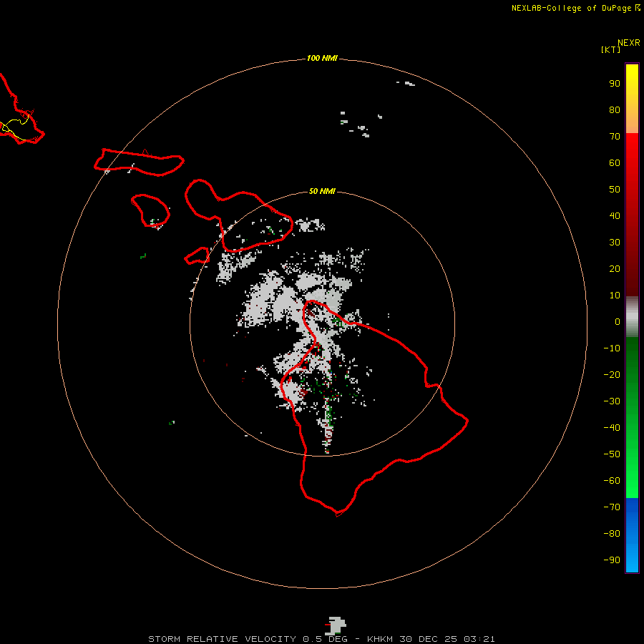This screenshot has height=644, width=644.
Task: Click the 0.5 DEG elevation text in caption
Action: [326, 639]
